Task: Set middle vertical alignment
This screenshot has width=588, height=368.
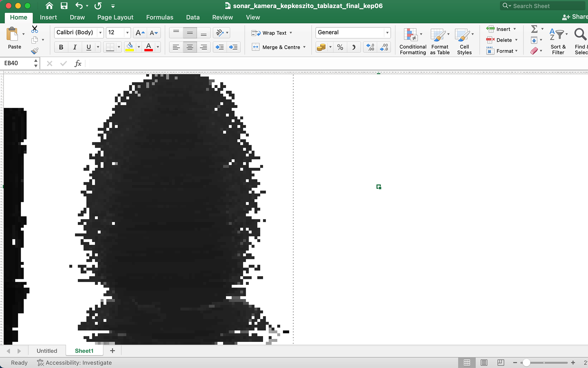Action: click(190, 33)
